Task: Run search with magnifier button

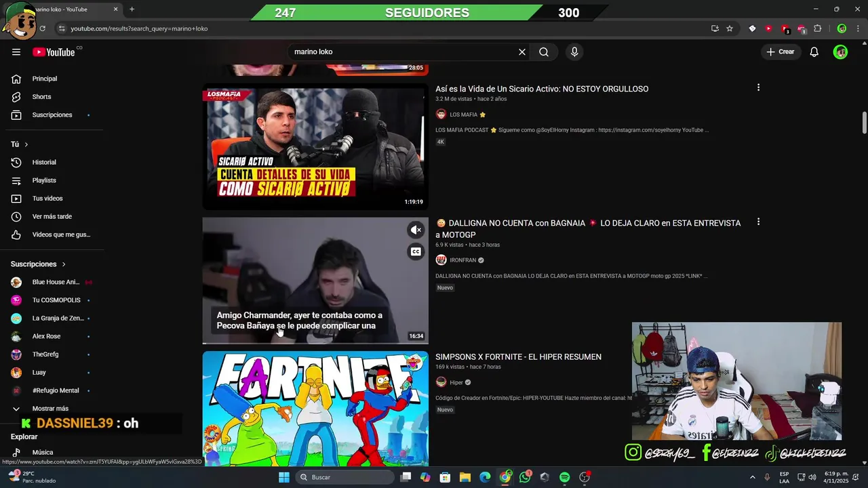Action: [544, 52]
